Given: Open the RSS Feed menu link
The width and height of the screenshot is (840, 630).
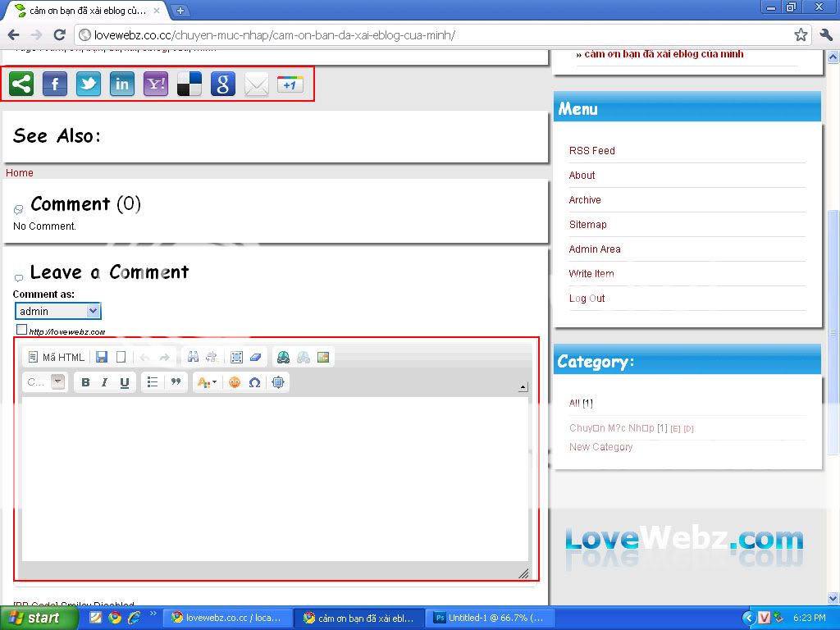Looking at the screenshot, I should click(x=591, y=151).
